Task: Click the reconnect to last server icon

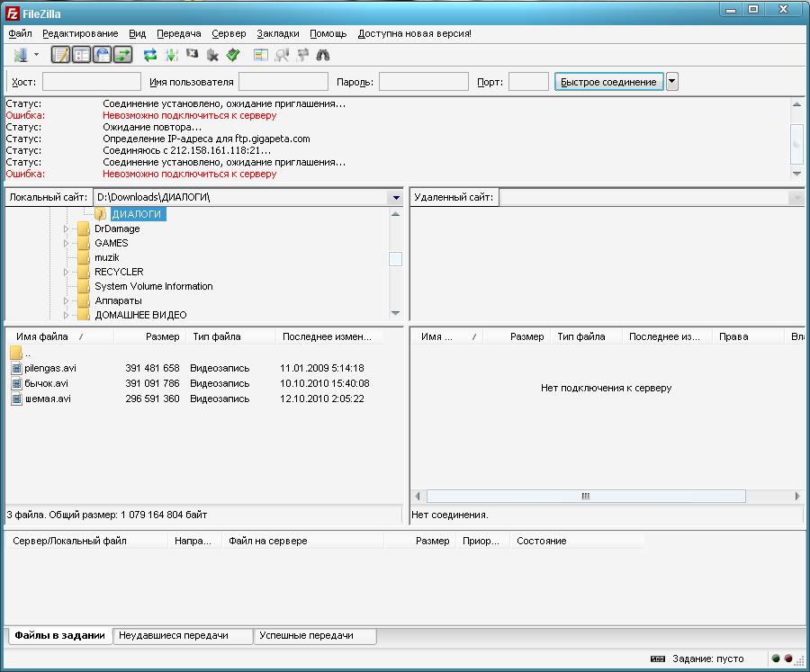Action: coord(233,55)
